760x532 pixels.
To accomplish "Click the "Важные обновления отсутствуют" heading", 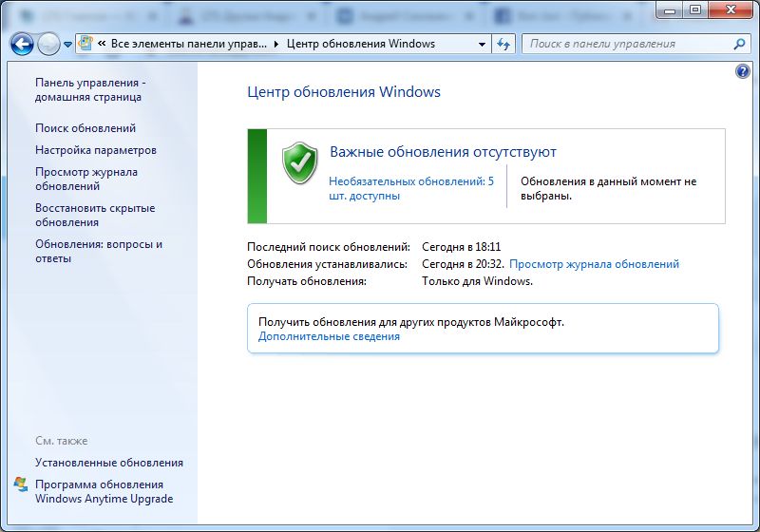I will click(x=443, y=152).
